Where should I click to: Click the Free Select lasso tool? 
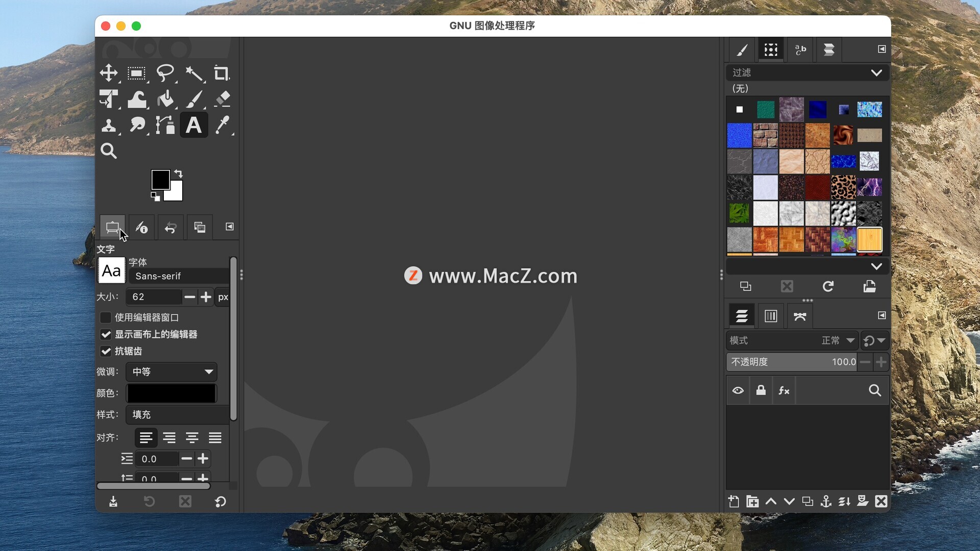[165, 73]
